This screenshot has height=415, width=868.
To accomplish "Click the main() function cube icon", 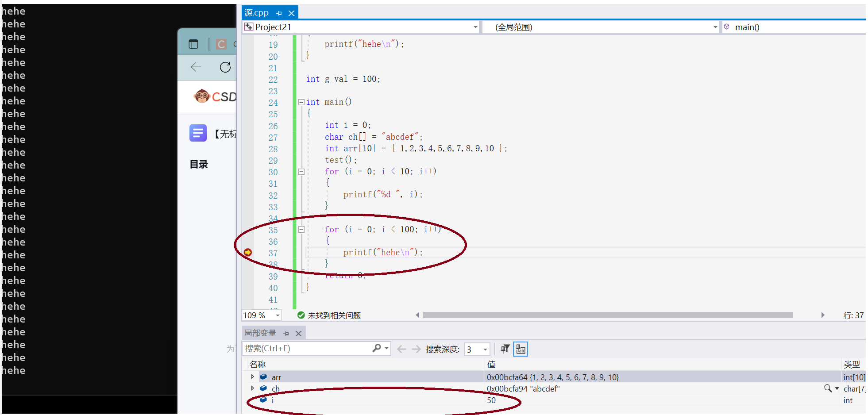I will point(726,27).
